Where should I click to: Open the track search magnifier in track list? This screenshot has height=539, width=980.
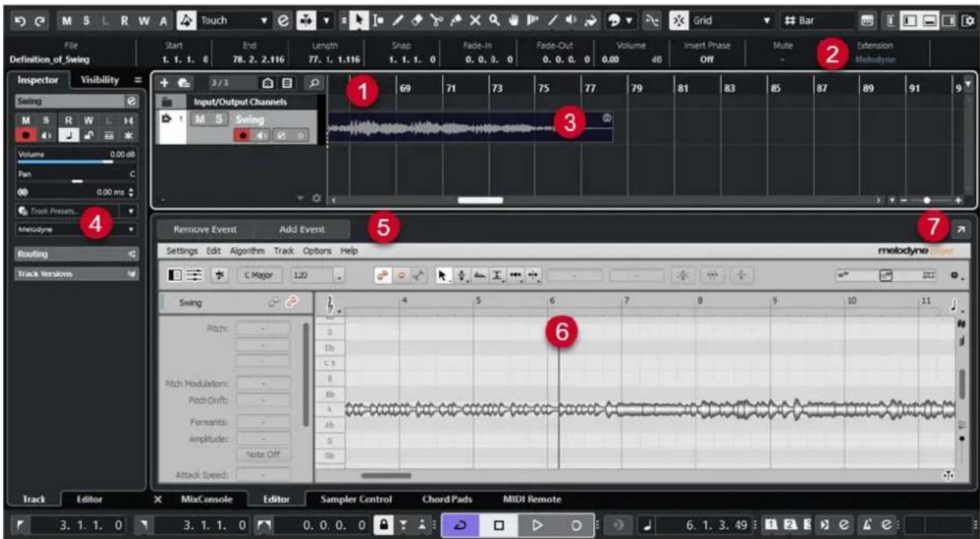pyautogui.click(x=314, y=82)
